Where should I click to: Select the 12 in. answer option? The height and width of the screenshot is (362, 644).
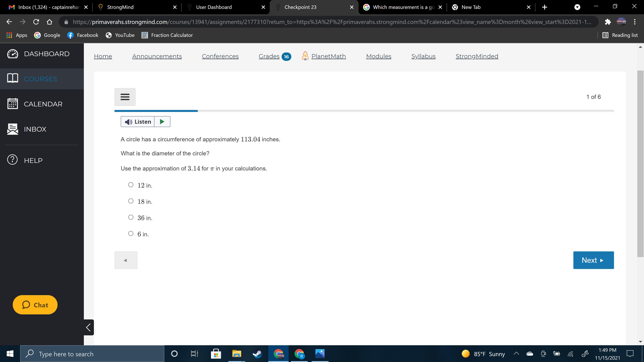click(131, 185)
